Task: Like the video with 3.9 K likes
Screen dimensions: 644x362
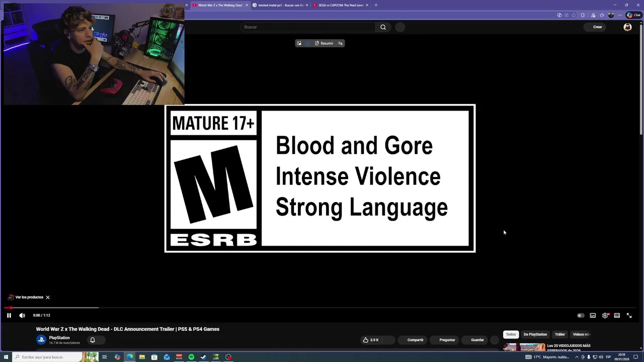Action: point(371,340)
